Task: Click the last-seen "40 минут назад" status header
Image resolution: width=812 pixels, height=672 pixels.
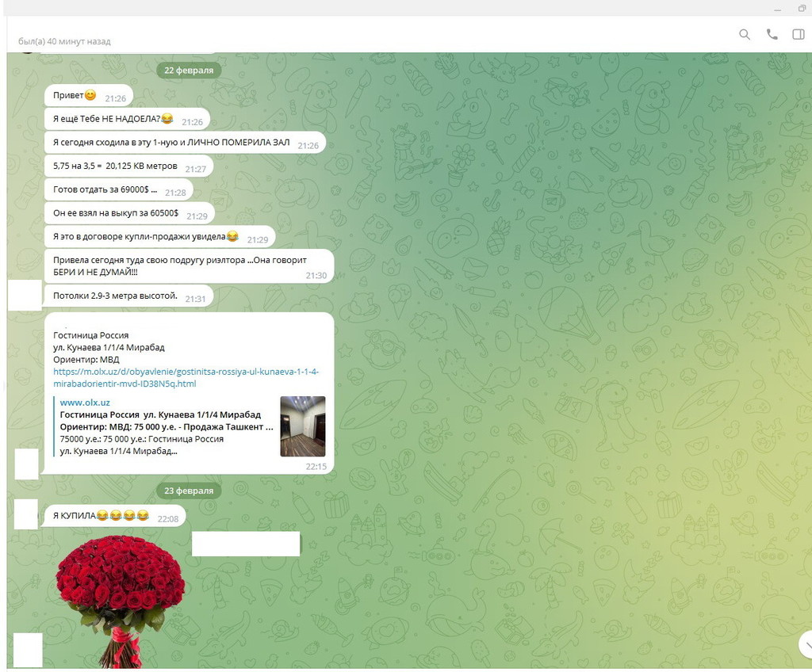Action: pos(65,41)
